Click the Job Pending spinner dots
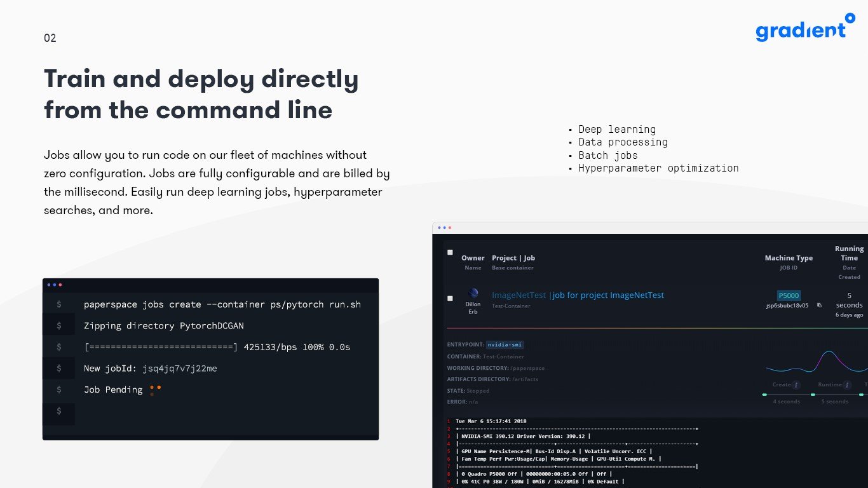The height and width of the screenshot is (488, 868). coord(155,390)
